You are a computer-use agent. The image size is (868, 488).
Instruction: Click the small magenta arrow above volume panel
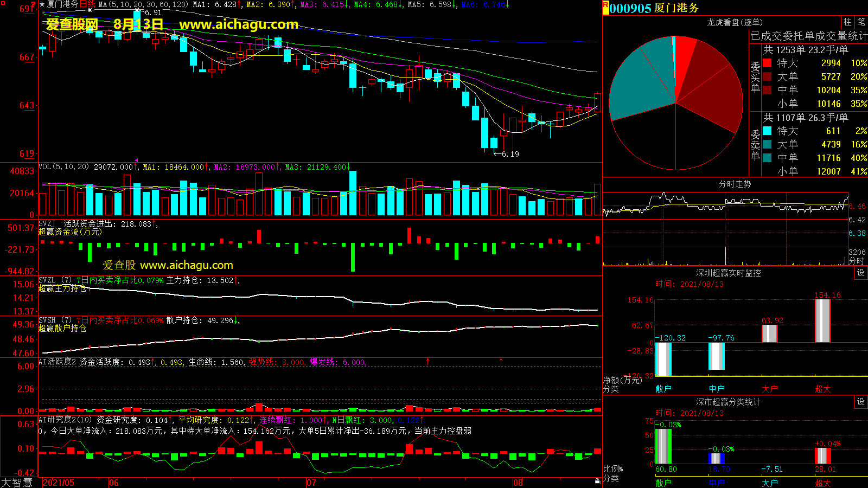(136, 160)
